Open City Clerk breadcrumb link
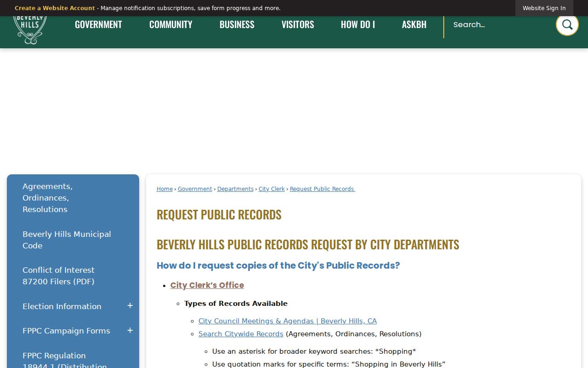Screen dimensions: 588x368 (x=271, y=189)
